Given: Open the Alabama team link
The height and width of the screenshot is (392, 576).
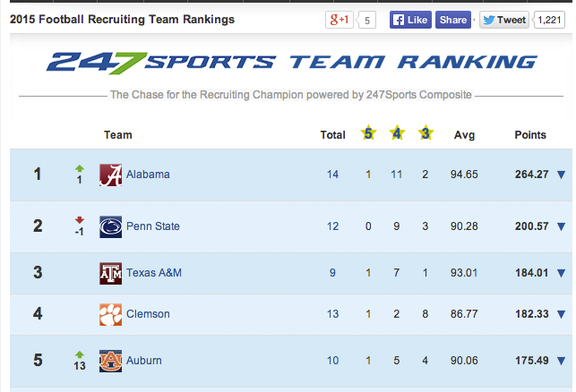Looking at the screenshot, I should coord(148,175).
